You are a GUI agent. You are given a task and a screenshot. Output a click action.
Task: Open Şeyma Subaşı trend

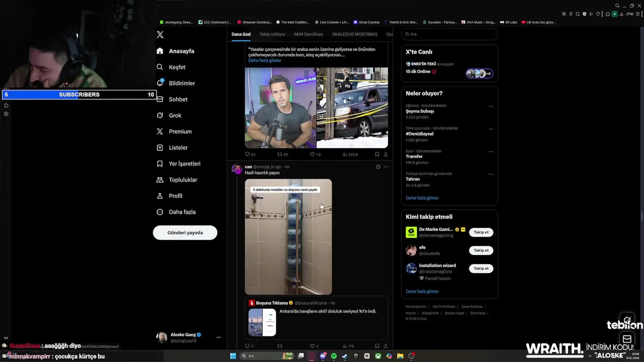click(x=420, y=111)
